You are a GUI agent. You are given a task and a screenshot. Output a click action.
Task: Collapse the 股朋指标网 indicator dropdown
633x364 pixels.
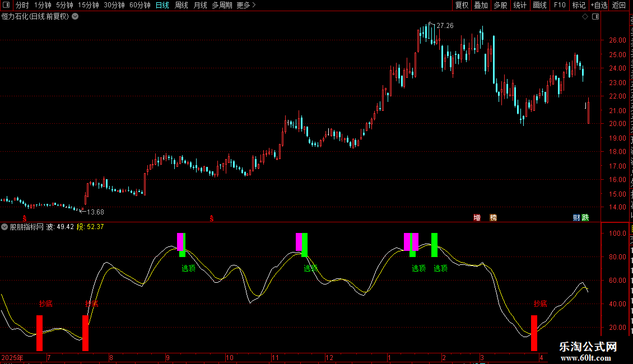pyautogui.click(x=4, y=227)
